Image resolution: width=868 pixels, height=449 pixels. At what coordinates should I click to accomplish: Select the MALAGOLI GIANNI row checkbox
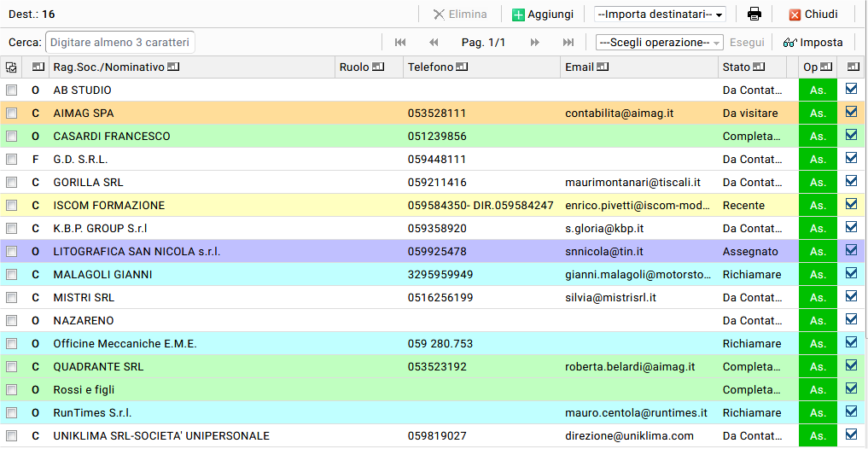[x=11, y=275]
